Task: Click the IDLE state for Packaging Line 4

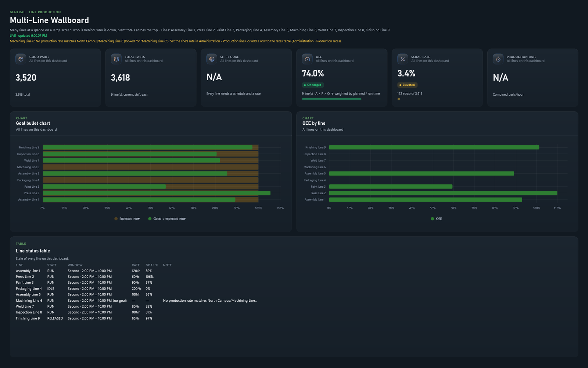Action: pyautogui.click(x=51, y=289)
